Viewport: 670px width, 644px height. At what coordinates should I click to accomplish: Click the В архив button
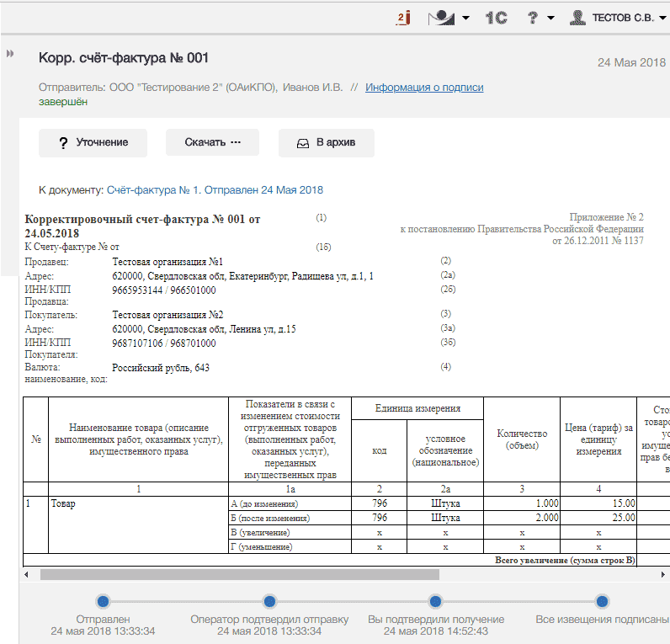(327, 143)
